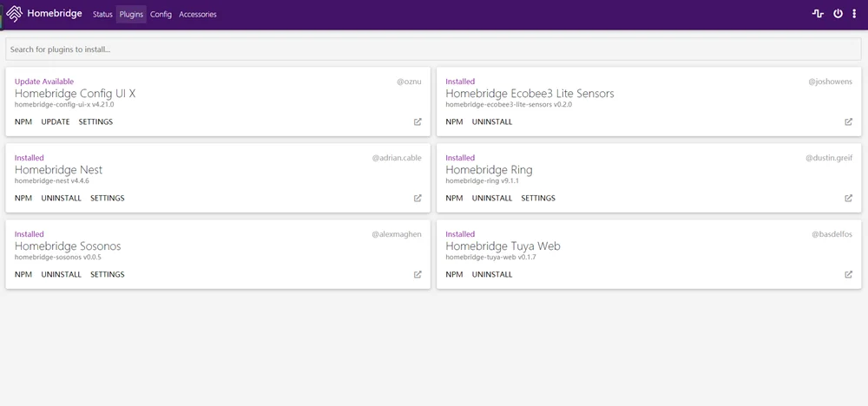
Task: Click the Installed label on Ecobee3 Lite Sensors card
Action: pyautogui.click(x=460, y=82)
